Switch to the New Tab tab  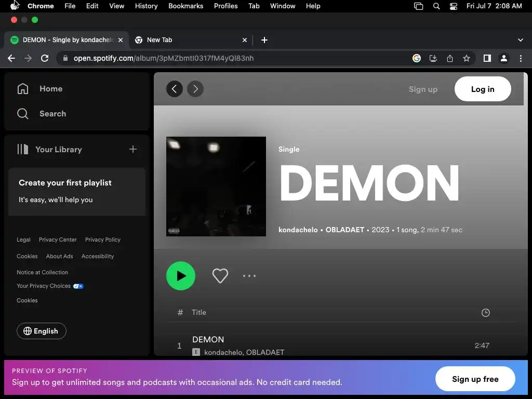coord(191,40)
